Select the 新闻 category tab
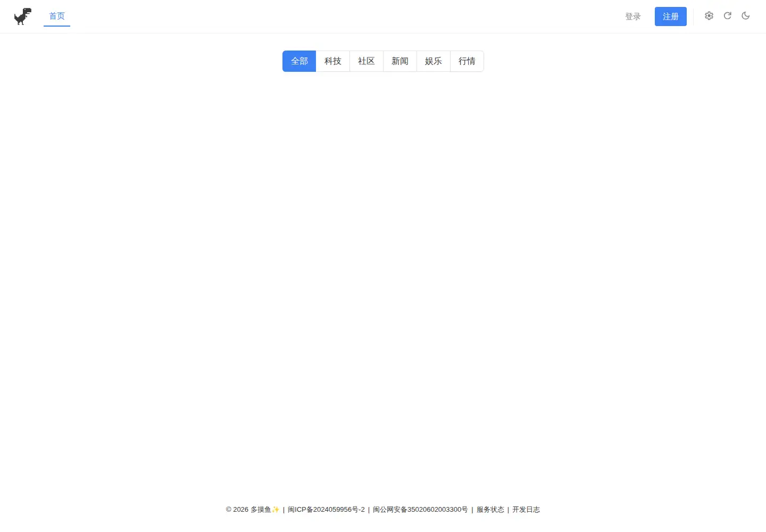 click(400, 61)
